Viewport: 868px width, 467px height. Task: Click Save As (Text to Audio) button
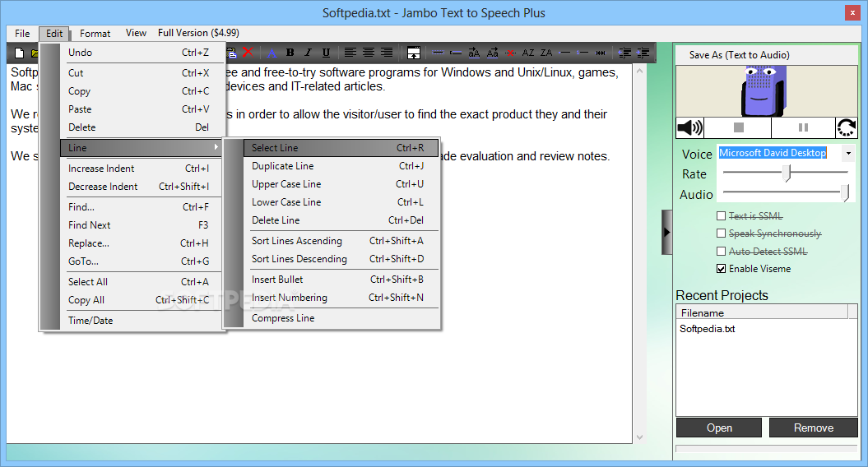[767, 55]
